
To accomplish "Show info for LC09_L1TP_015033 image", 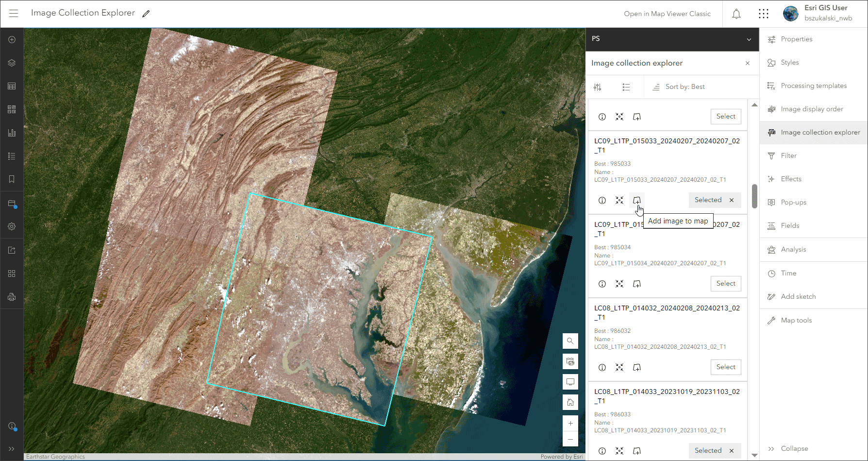I will (602, 200).
